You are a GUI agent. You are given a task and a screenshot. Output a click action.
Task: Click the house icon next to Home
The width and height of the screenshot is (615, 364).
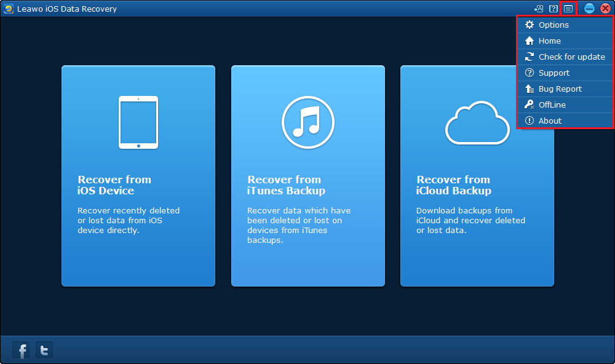point(530,41)
